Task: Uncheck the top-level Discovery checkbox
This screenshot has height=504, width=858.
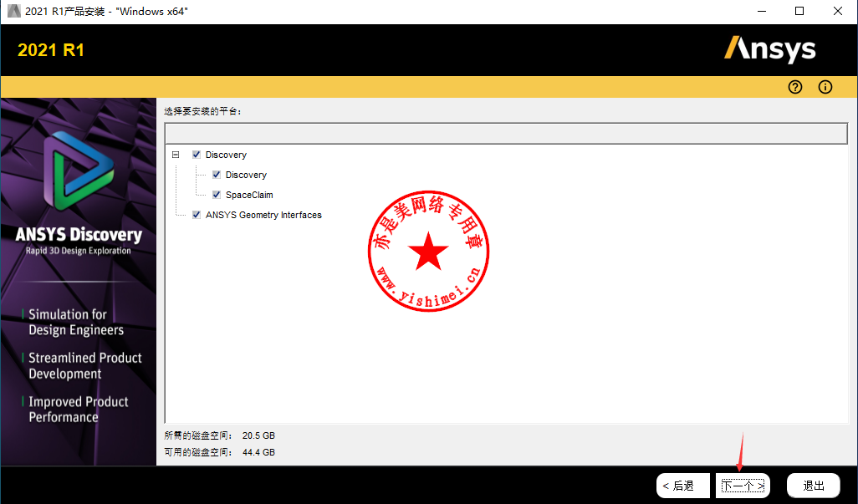Action: click(x=197, y=155)
